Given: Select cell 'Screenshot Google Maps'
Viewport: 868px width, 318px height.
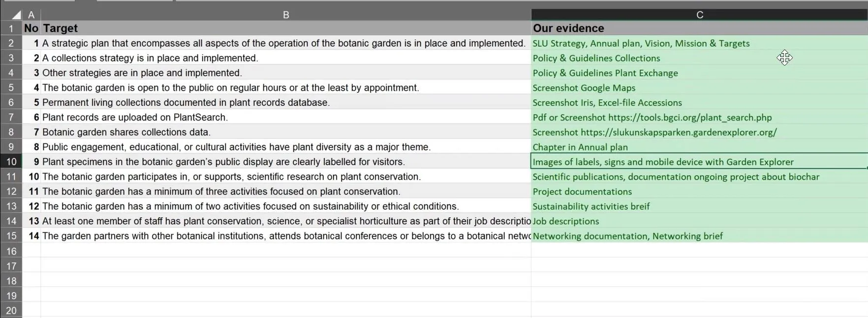Looking at the screenshot, I should [700, 88].
